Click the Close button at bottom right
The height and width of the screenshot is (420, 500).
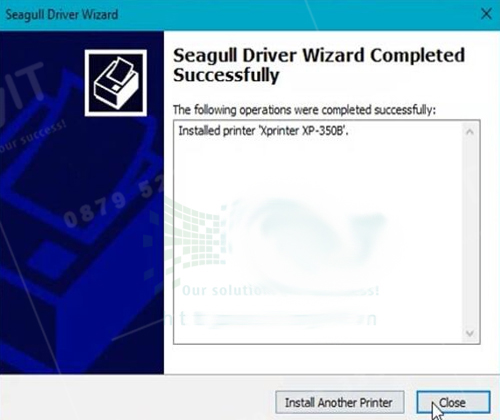click(453, 402)
